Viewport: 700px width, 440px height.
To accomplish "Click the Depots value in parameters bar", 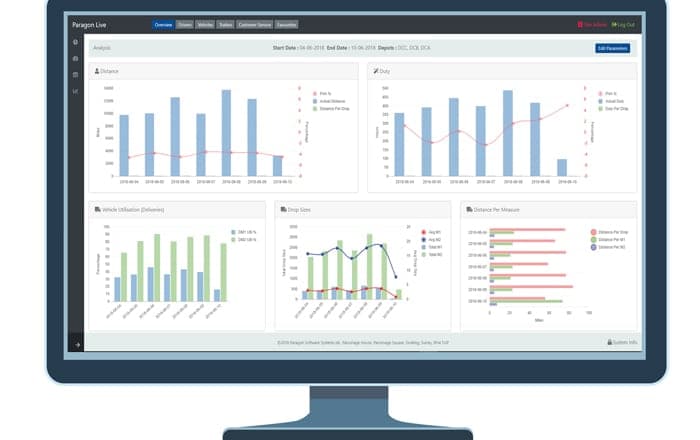I will click(414, 48).
